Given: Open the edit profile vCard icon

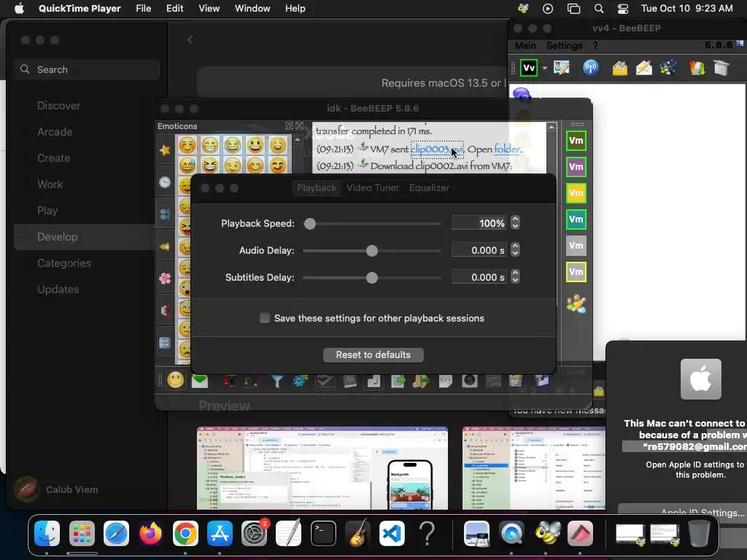Looking at the screenshot, I should pyautogui.click(x=562, y=68).
